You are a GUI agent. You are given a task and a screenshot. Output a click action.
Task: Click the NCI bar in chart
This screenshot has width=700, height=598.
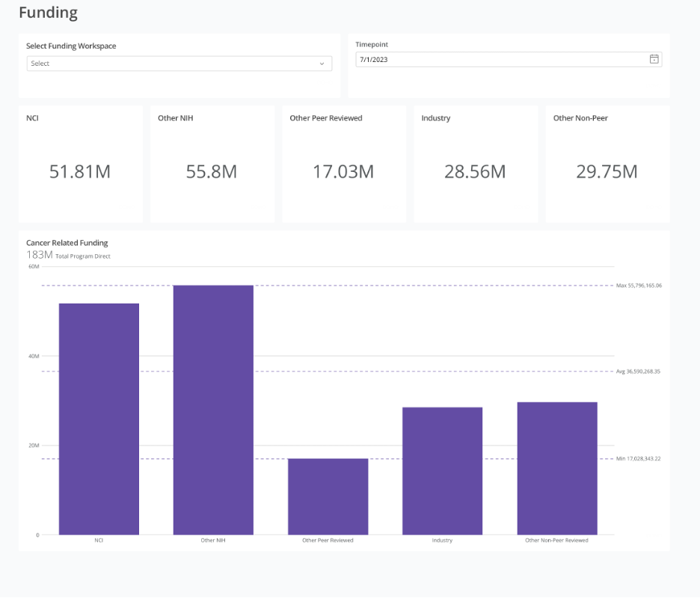tap(99, 419)
